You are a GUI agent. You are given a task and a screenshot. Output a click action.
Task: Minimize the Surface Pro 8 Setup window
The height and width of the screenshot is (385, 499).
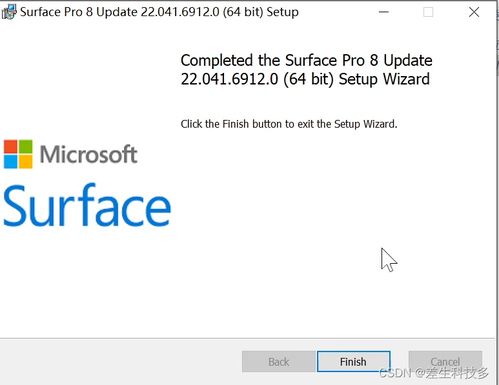(x=384, y=12)
